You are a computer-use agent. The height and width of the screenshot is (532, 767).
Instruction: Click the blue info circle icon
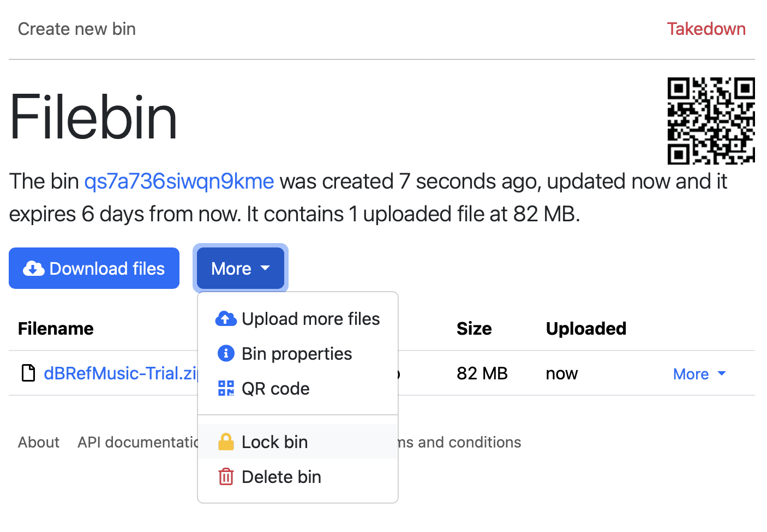point(226,354)
